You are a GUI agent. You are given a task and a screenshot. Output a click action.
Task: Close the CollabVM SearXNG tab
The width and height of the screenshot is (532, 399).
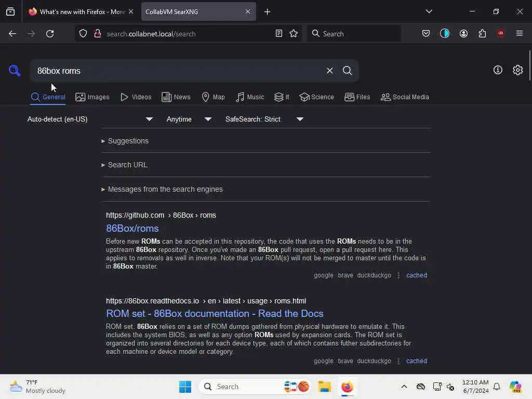[x=248, y=11]
